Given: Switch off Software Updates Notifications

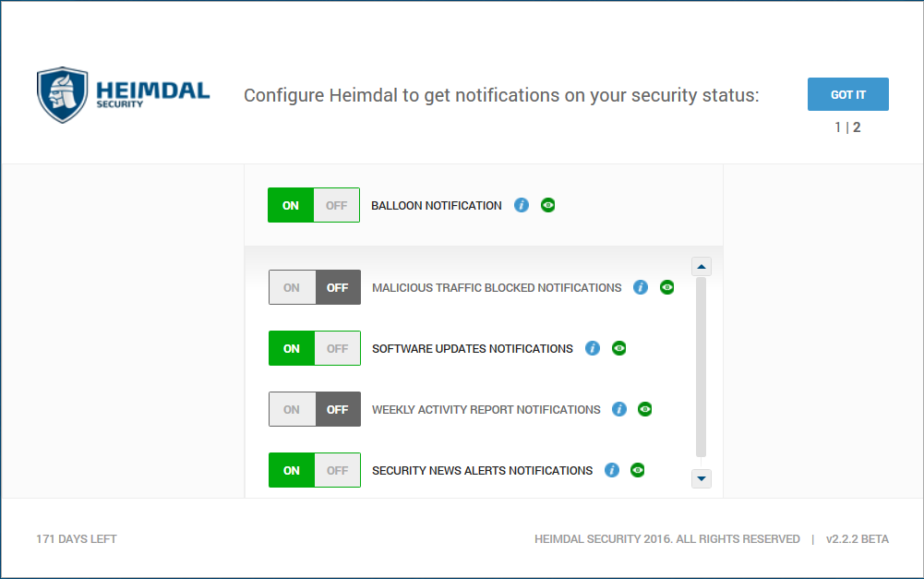Looking at the screenshot, I should click(x=337, y=348).
